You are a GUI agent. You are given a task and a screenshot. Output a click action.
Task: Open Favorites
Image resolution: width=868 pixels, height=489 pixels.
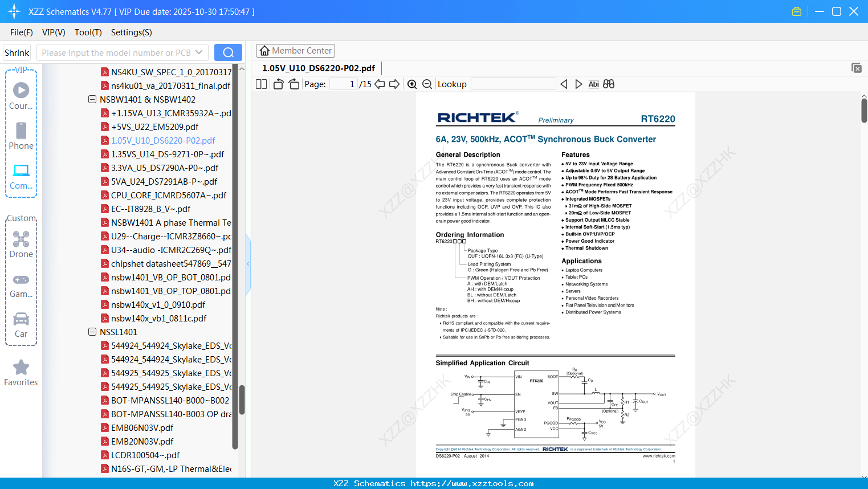coord(21,373)
